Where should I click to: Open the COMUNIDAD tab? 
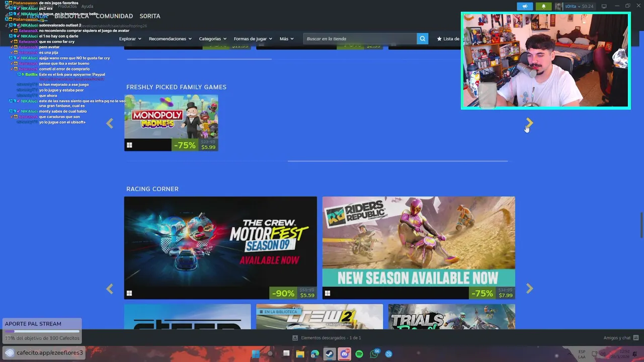click(114, 16)
